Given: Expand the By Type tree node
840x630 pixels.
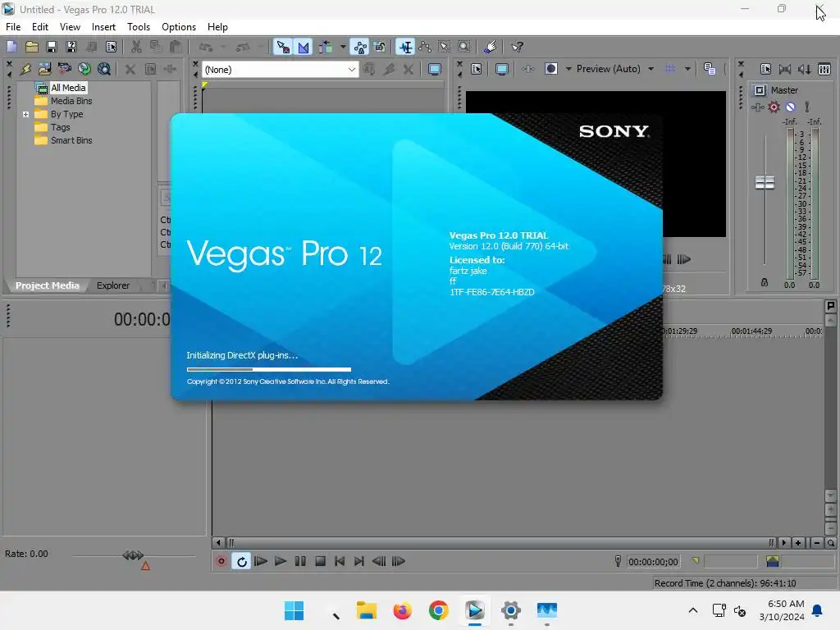Looking at the screenshot, I should tap(25, 114).
